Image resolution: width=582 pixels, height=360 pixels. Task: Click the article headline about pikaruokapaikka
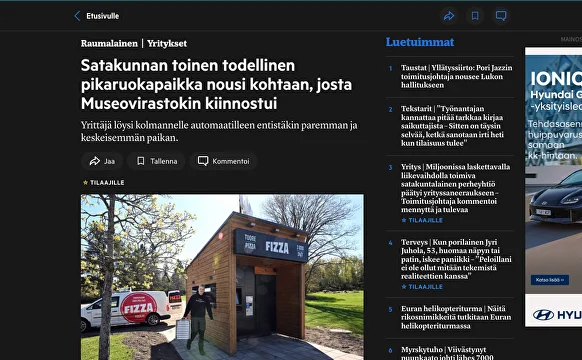point(216,84)
